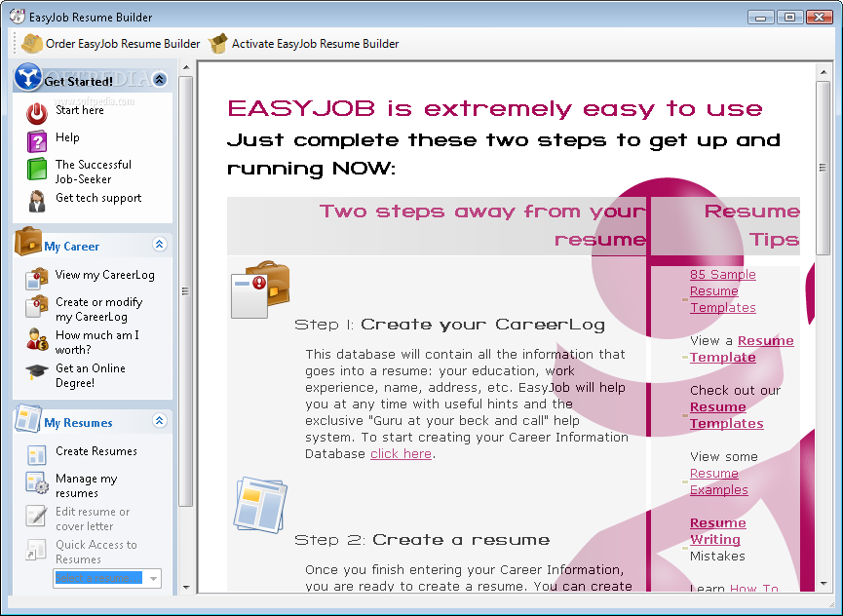Image resolution: width=843 pixels, height=616 pixels.
Task: Click the 'Step 1: Create your CareerLog' heading
Action: pyautogui.click(x=449, y=325)
